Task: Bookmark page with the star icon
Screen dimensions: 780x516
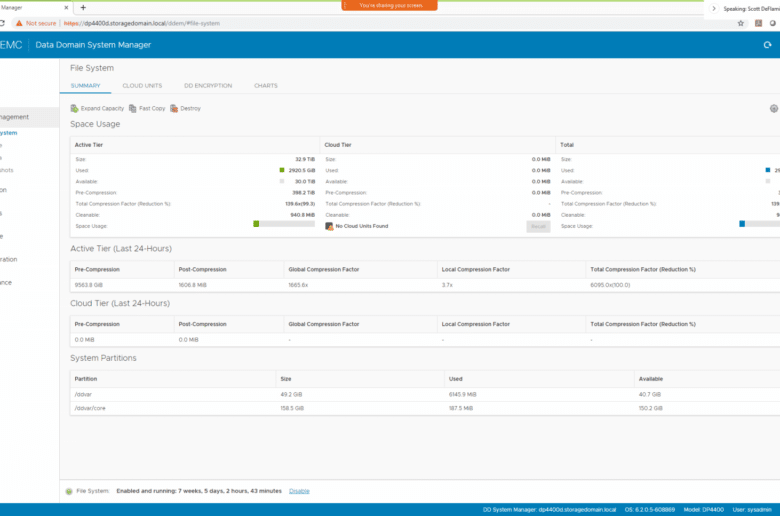Action: coord(741,23)
